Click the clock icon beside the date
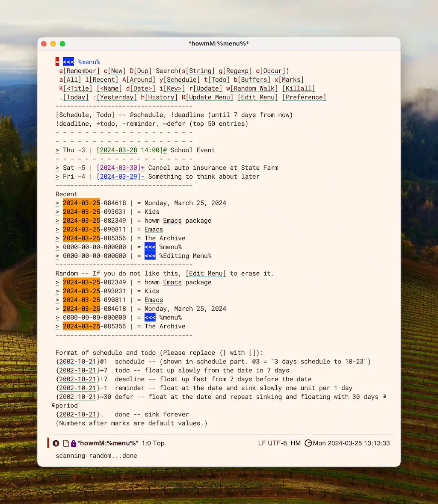The width and height of the screenshot is (438, 504). tap(308, 443)
